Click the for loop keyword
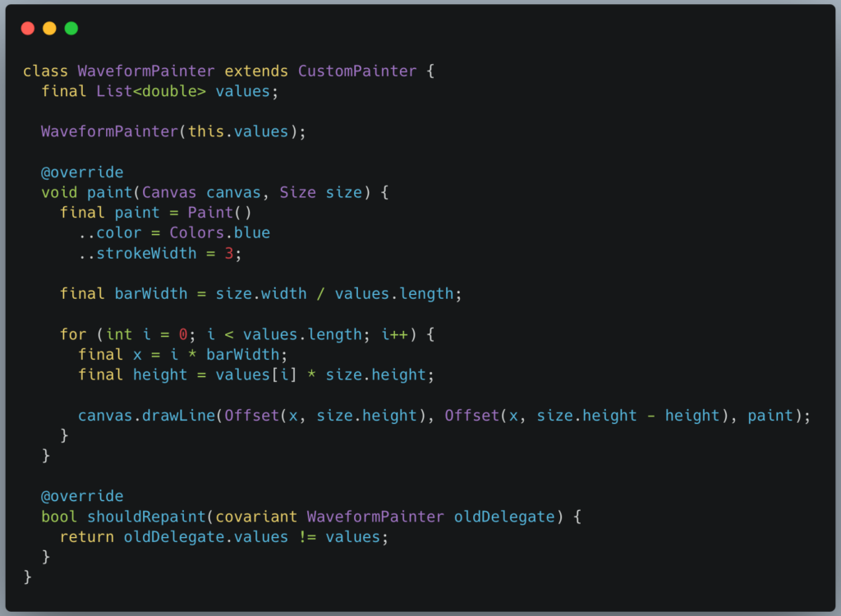Screen dimensions: 841x616 (73, 334)
